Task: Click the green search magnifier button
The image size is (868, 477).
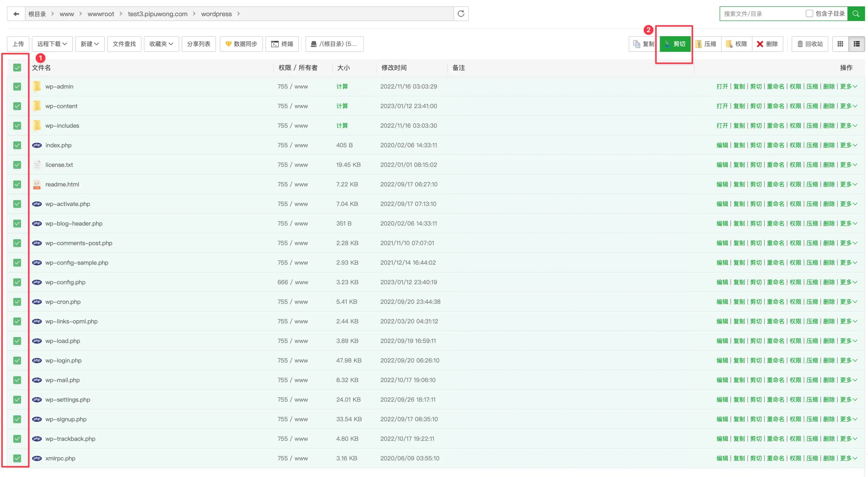Action: click(855, 14)
